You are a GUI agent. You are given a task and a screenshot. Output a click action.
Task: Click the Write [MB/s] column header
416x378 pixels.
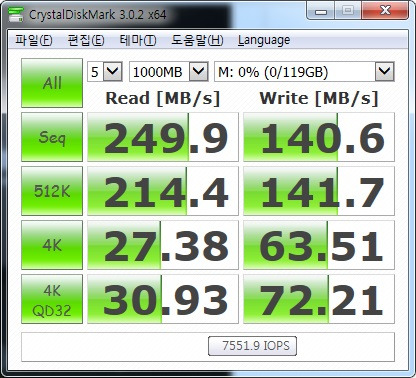319,99
